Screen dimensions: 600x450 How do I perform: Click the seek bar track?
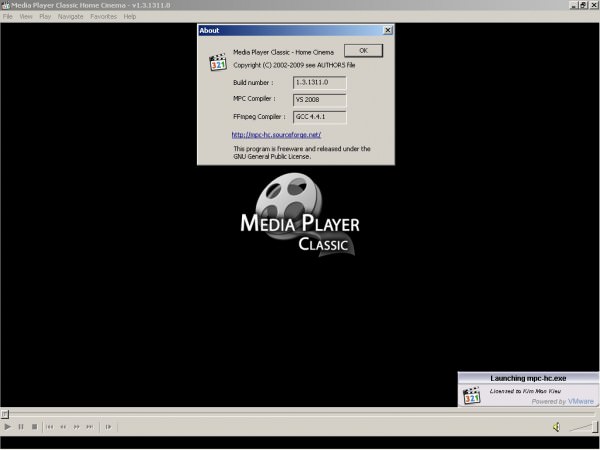click(x=300, y=413)
